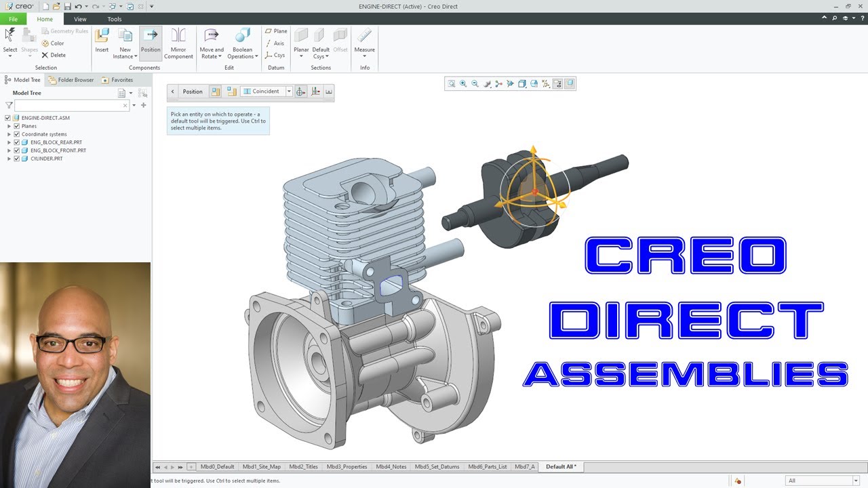Expand the Coordinate systems tree node
This screenshot has height=488, width=868.
coord(9,134)
